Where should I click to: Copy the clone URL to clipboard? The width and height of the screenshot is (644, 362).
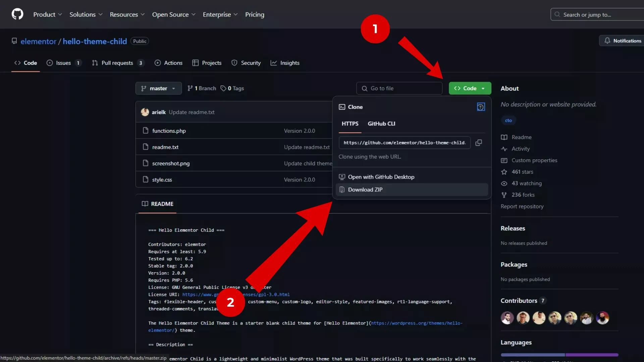479,143
